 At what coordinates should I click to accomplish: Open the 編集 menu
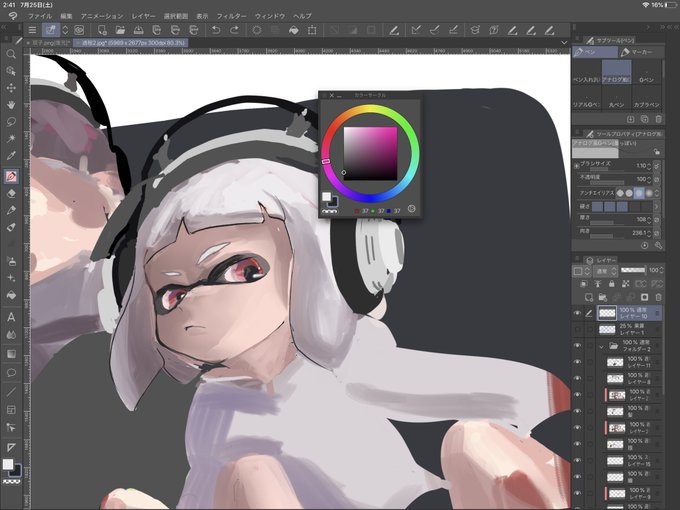pos(66,16)
